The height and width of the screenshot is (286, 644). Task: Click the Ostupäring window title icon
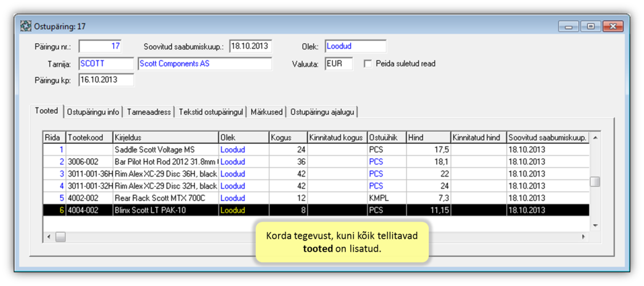coord(26,26)
